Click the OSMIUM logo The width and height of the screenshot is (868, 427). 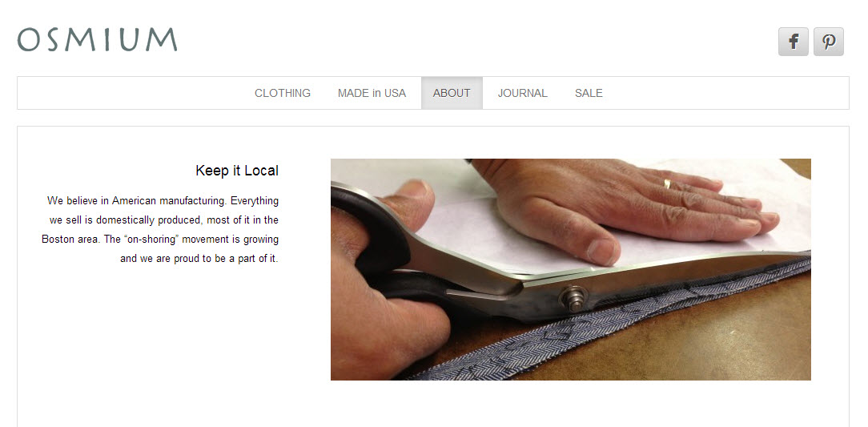click(x=98, y=40)
